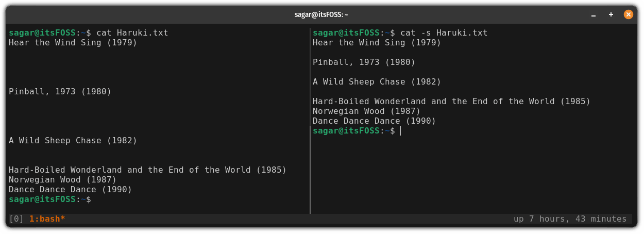The image size is (644, 234).
Task: Click A Wild Sheep Chase in left pane
Action: [73, 141]
